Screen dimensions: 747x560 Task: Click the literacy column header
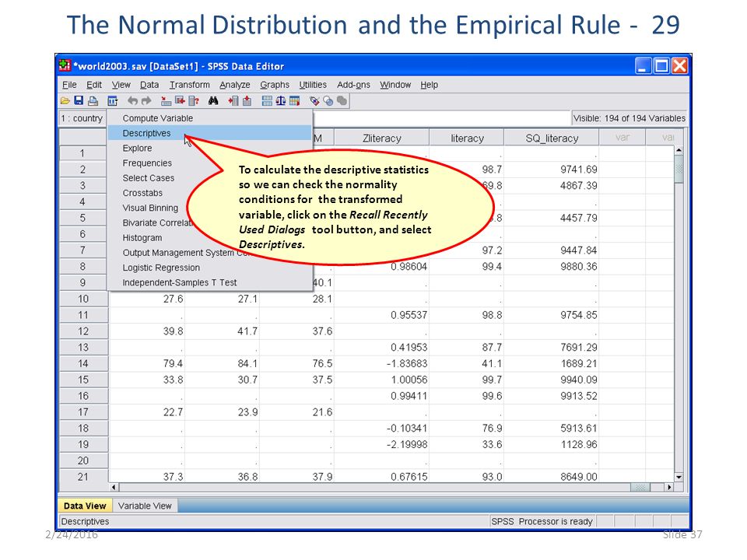coord(467,138)
